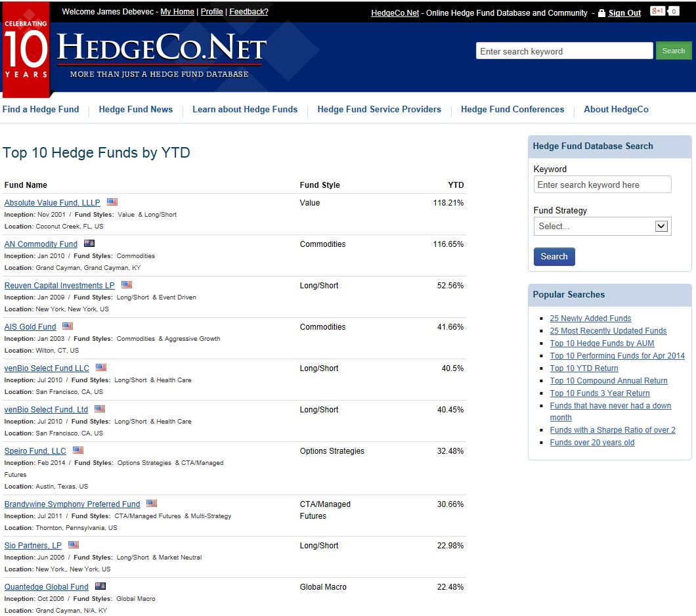Open the Profile link
Viewport: 696px width, 616px height.
pos(211,12)
